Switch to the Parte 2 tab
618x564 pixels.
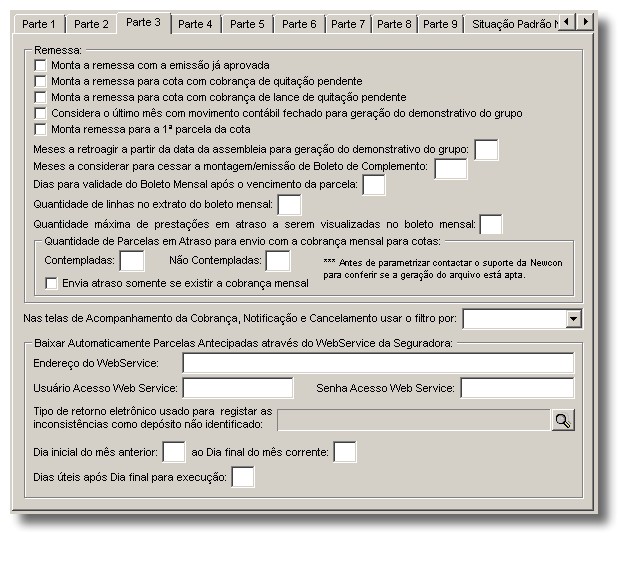91,24
